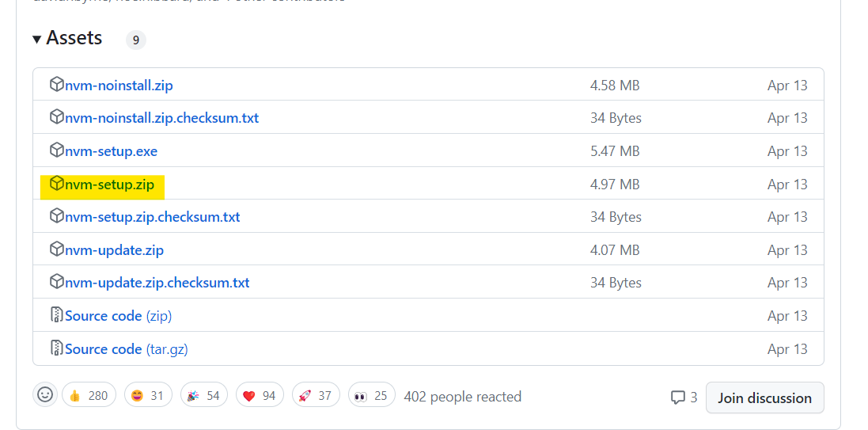
Task: Open nvm-setup.zip.checksum.txt link
Action: pos(152,217)
